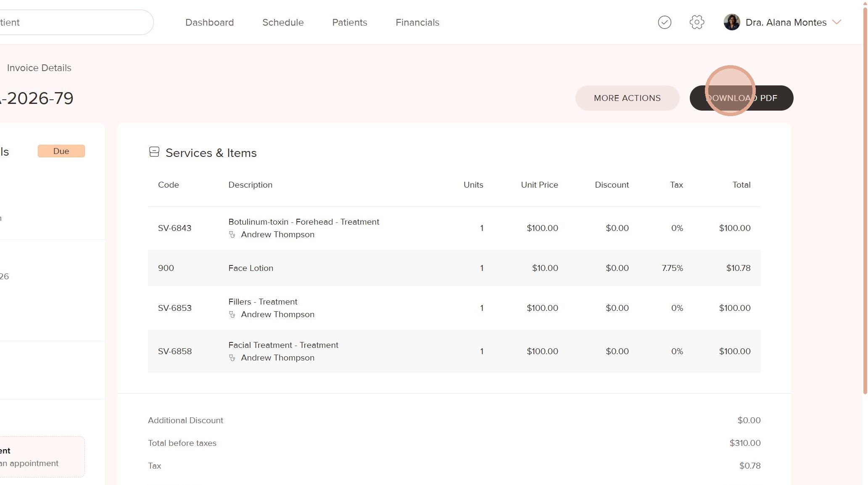
Task: Click the Due status badge
Action: tap(61, 151)
